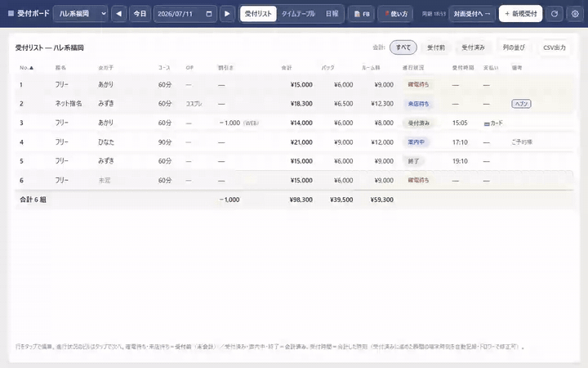Sort by the No.▲ column header

pos(27,68)
